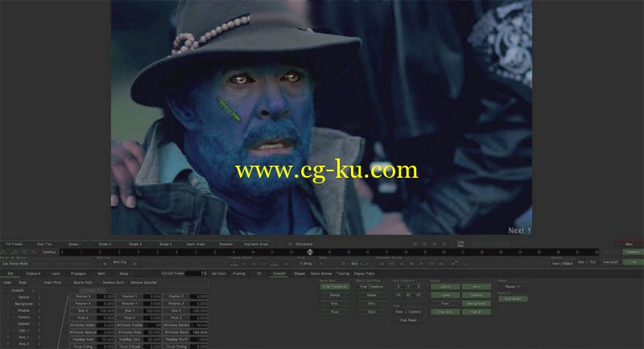This screenshot has height=349, width=644.
Task: Expand the Background parameter group arrow
Action: (39, 304)
